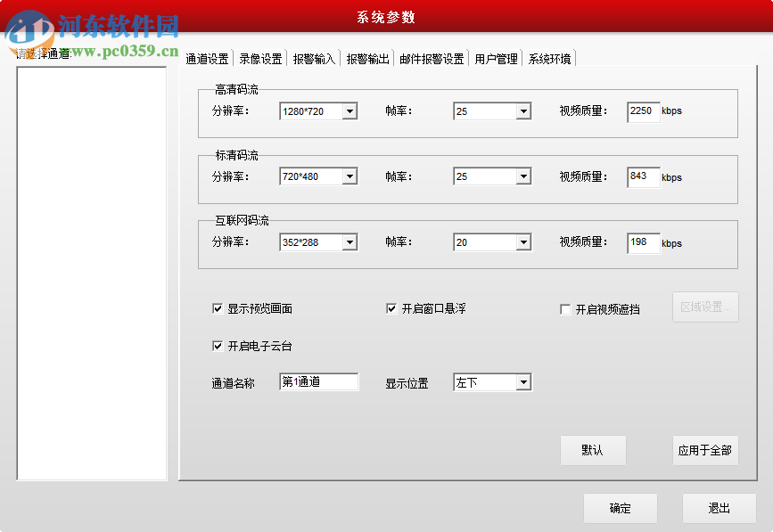Screen dimensions: 773x532
Task: Click the 默认 button
Action: tap(593, 450)
